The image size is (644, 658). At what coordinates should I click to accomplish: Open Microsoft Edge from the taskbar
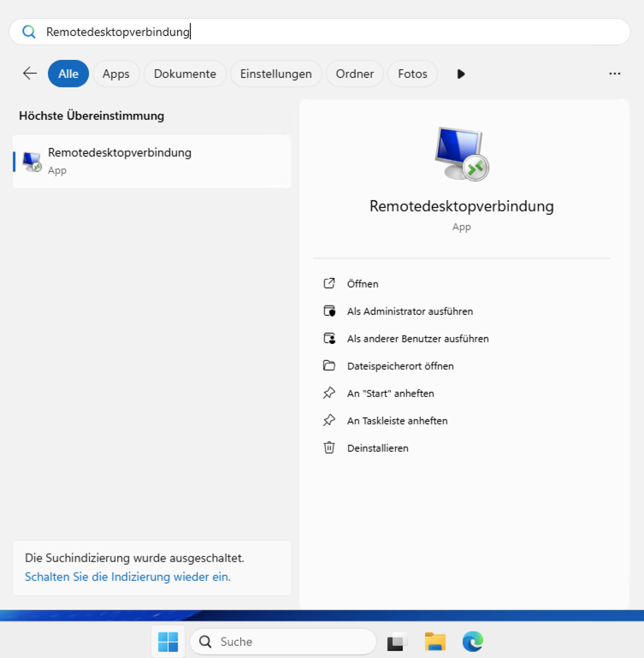click(x=473, y=641)
